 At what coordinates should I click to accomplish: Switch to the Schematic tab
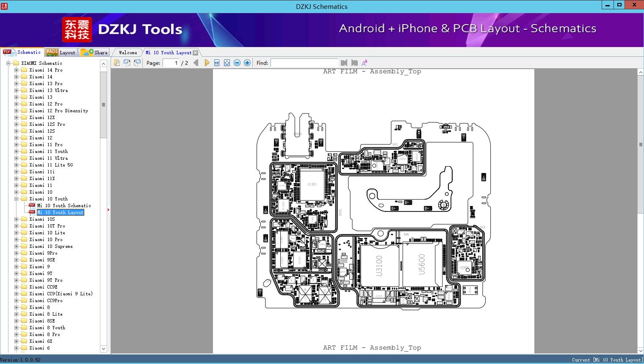pyautogui.click(x=22, y=52)
